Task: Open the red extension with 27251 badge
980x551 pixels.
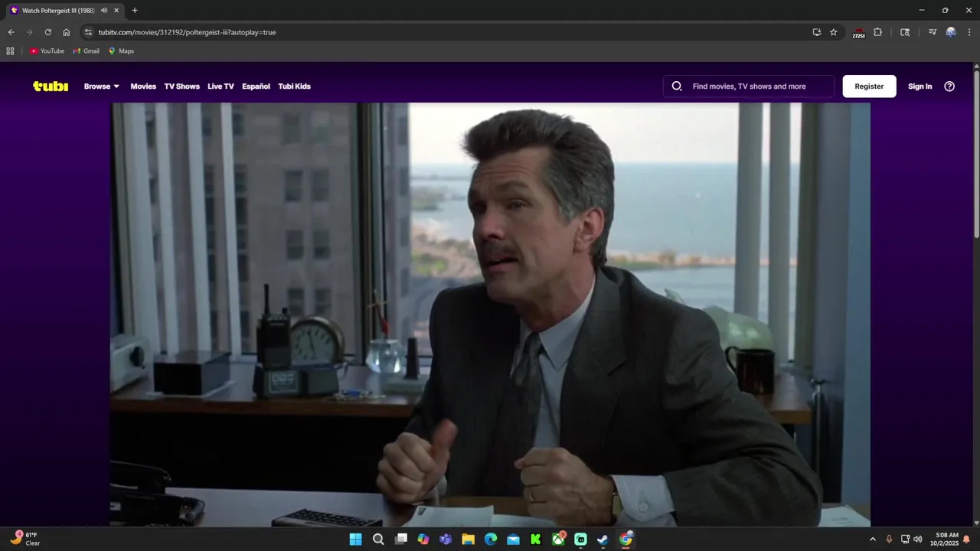Action: click(x=858, y=33)
